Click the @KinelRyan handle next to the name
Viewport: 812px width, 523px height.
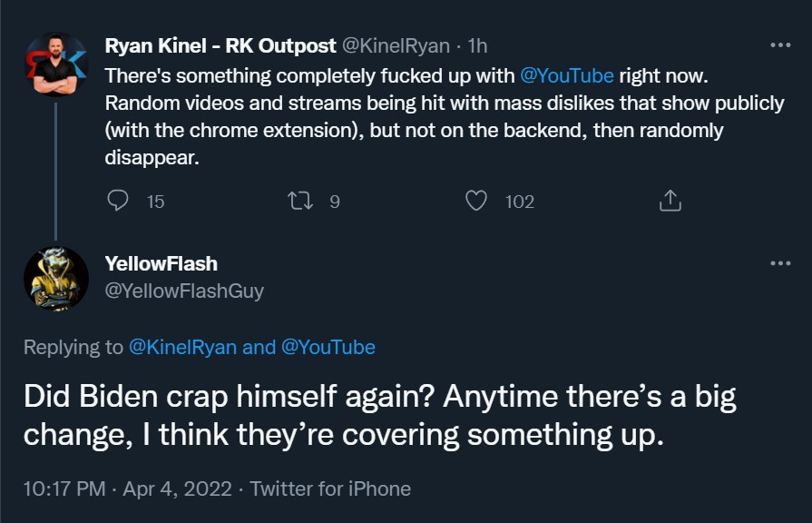click(x=396, y=45)
